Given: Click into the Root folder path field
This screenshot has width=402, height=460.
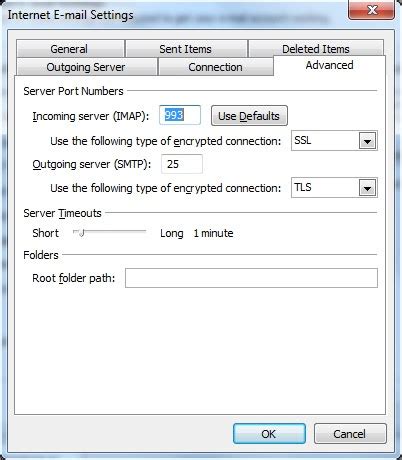Looking at the screenshot, I should click(x=251, y=278).
